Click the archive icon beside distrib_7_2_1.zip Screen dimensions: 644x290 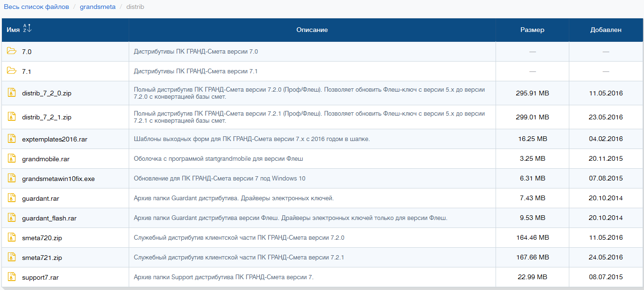coord(12,117)
